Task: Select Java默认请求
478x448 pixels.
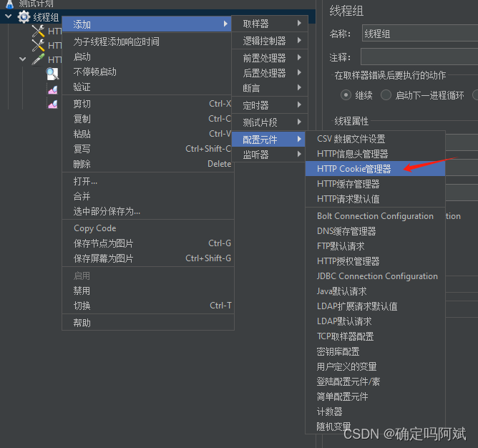Action: (x=375, y=291)
